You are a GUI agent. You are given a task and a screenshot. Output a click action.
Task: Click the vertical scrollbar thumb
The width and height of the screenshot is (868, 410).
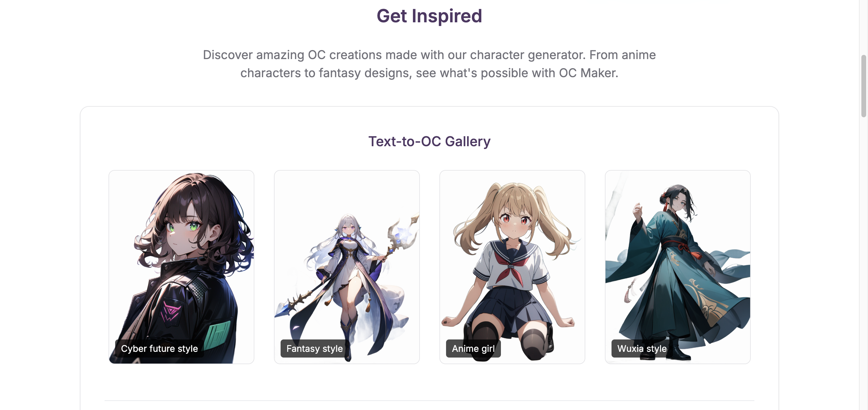[x=863, y=86]
